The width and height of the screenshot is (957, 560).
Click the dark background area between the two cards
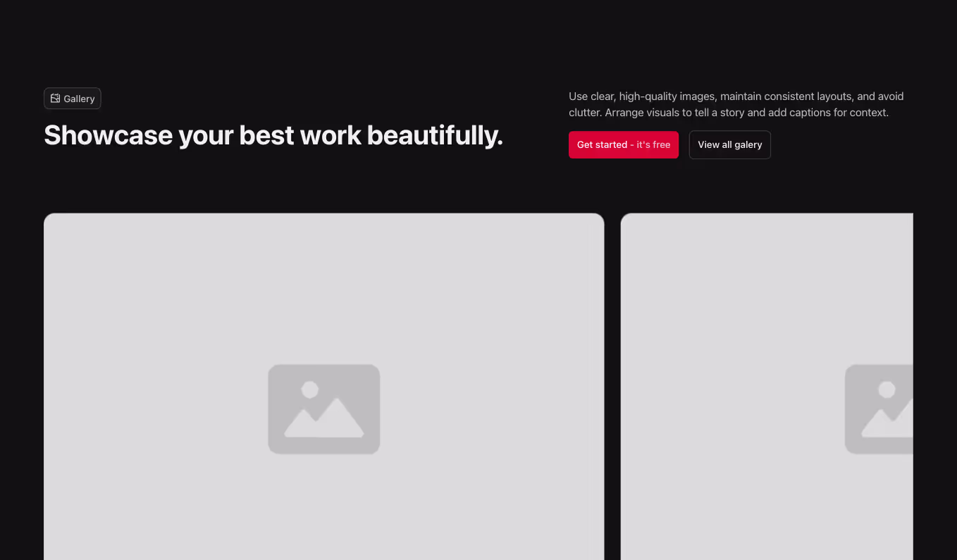[x=612, y=387]
